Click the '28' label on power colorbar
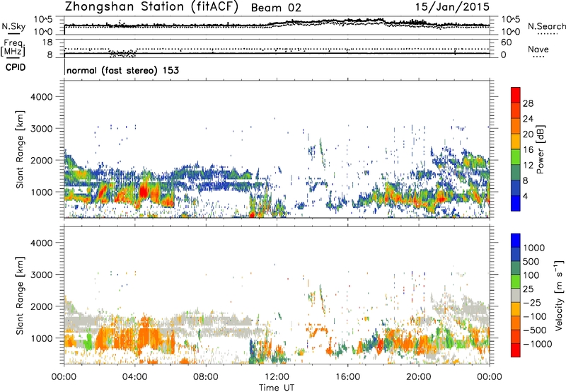Viewport: 566px width, 392px height. click(528, 103)
